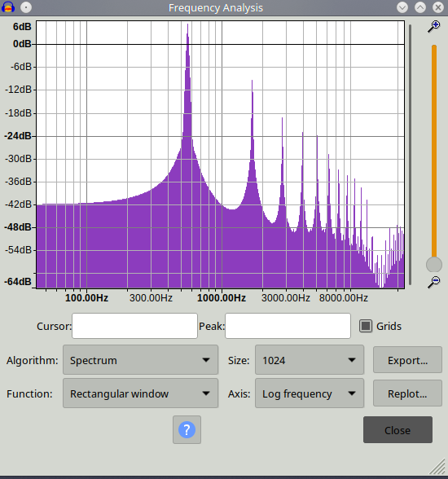This screenshot has height=479, width=448.
Task: Click the zoom in magnifier icon
Action: [433, 27]
